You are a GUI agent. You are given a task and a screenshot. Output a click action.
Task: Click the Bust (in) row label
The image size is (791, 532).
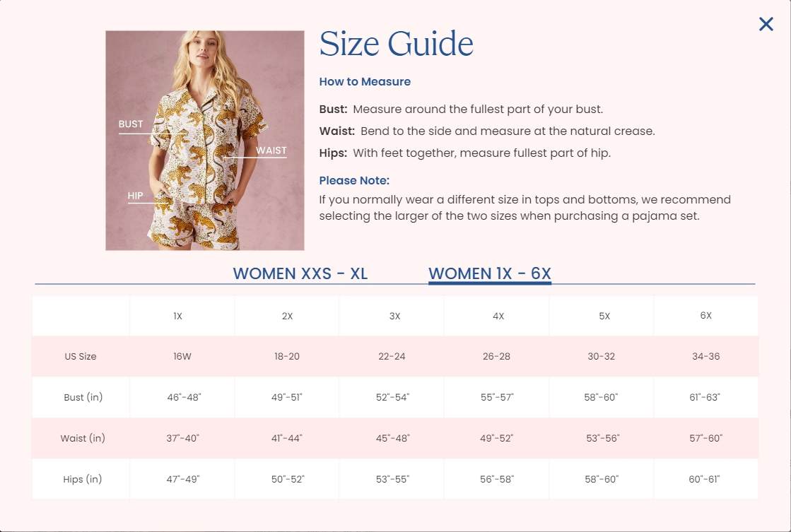(83, 397)
